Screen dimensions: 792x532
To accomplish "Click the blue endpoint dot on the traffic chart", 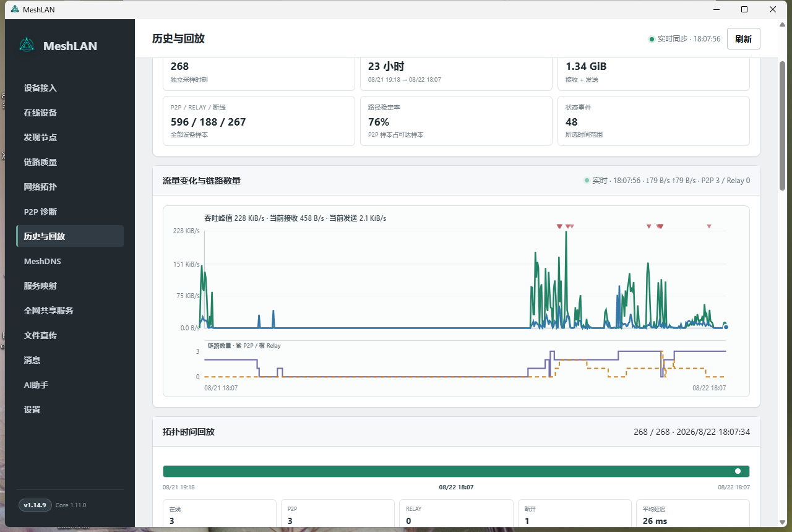I will pyautogui.click(x=726, y=327).
